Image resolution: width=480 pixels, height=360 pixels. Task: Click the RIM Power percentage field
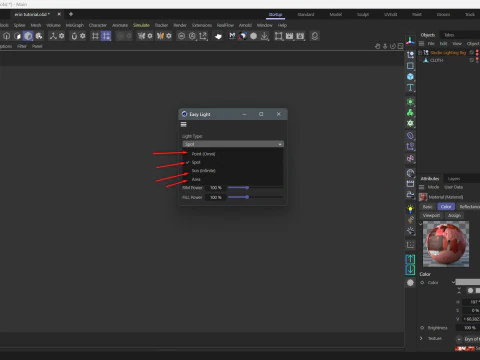215,188
